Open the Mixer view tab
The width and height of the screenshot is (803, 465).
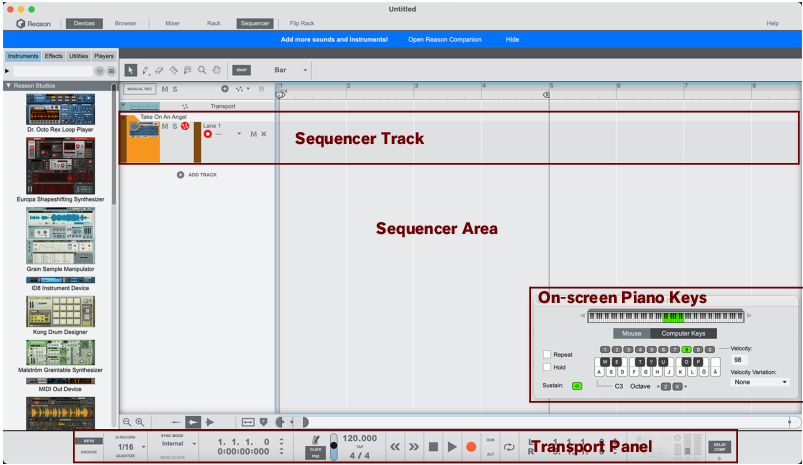pyautogui.click(x=172, y=22)
